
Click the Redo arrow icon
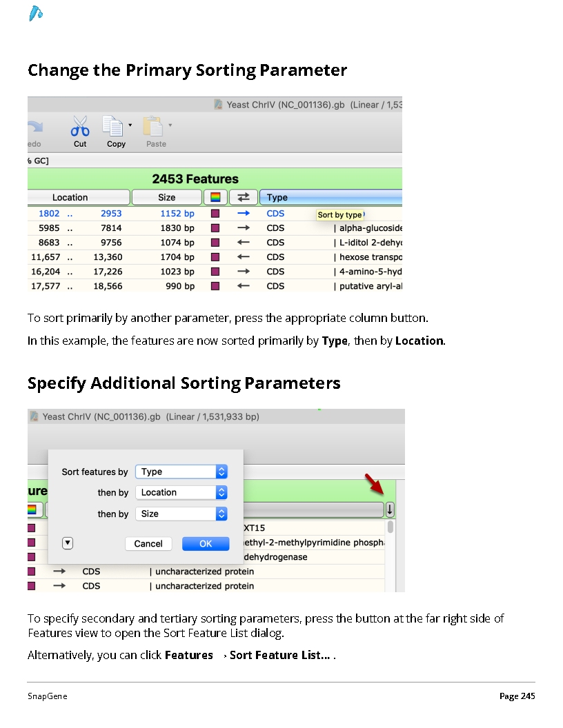click(x=35, y=126)
